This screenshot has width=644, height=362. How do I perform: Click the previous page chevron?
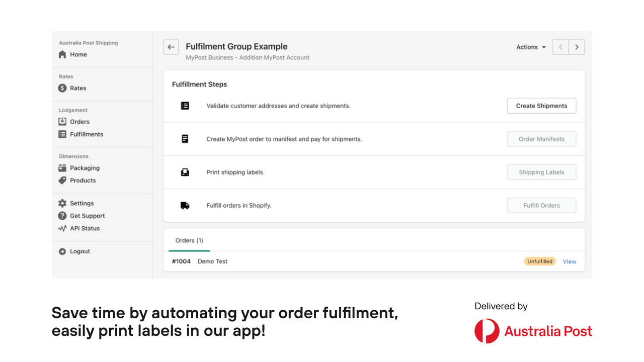(x=560, y=47)
